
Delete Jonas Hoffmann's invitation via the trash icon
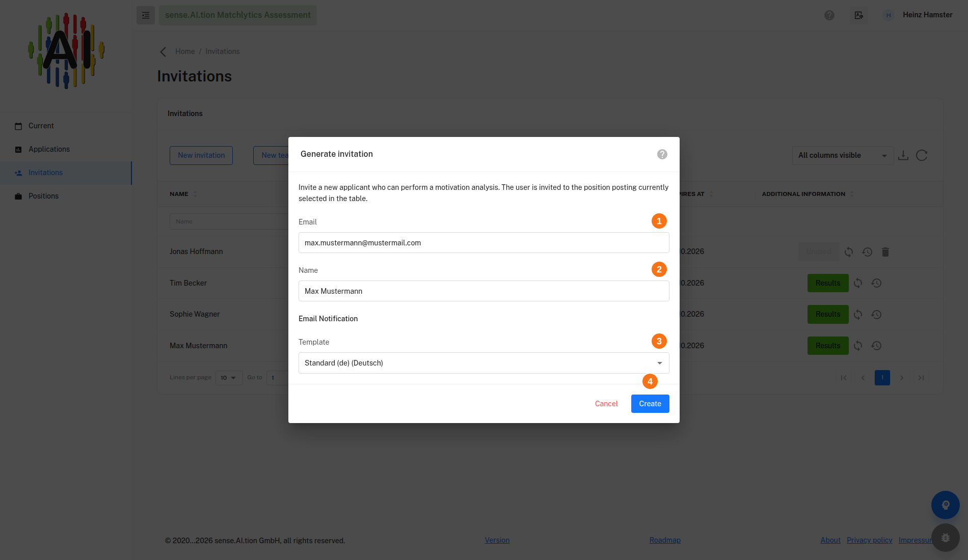click(885, 252)
